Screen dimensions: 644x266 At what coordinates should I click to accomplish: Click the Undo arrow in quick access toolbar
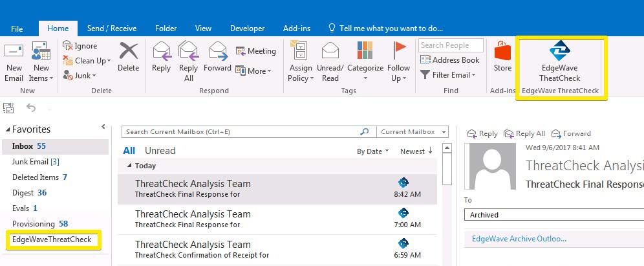[x=31, y=107]
